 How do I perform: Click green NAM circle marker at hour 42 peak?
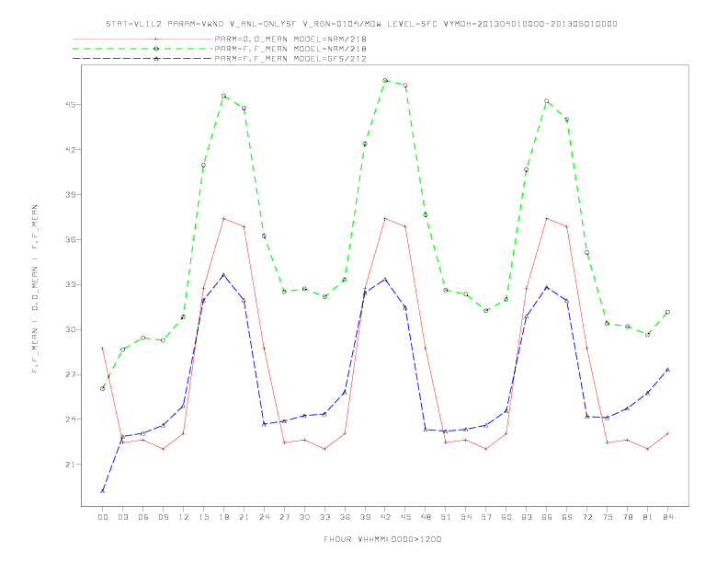385,80
